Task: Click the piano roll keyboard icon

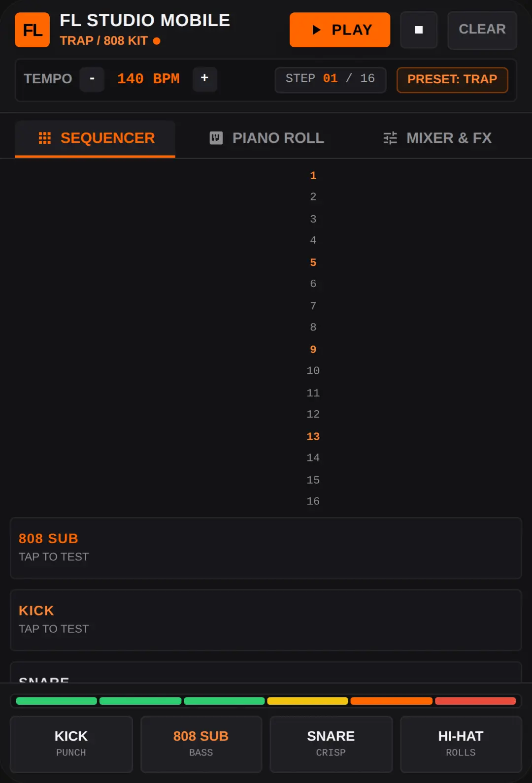Action: [x=216, y=138]
